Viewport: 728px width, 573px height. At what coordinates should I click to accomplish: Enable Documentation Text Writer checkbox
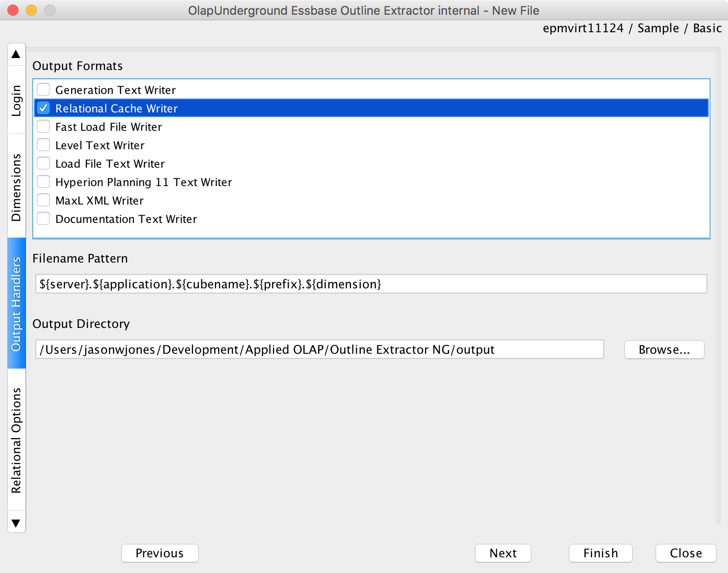(x=43, y=218)
